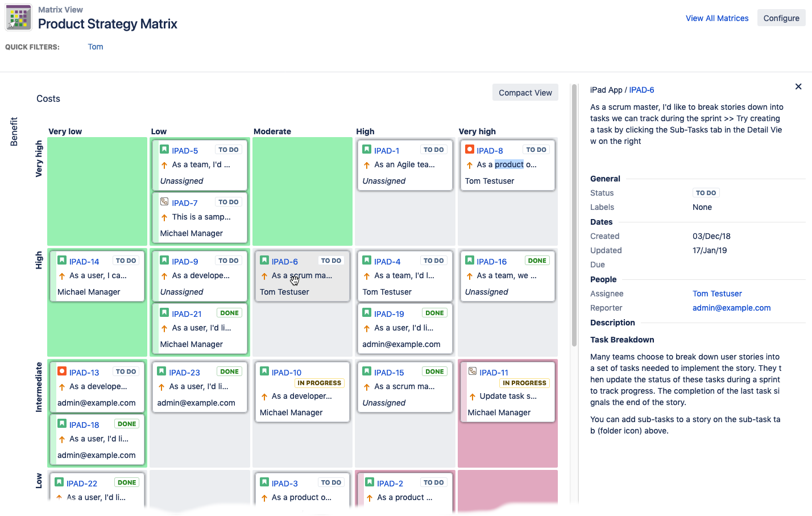Click the story icon on IPAD-21 card
Image resolution: width=812 pixels, height=516 pixels.
[164, 313]
